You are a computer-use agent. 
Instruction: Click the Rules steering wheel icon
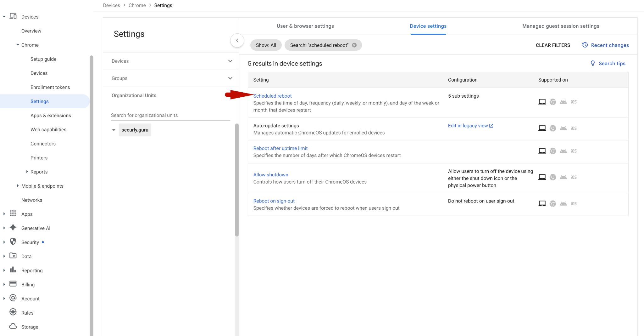tap(13, 312)
